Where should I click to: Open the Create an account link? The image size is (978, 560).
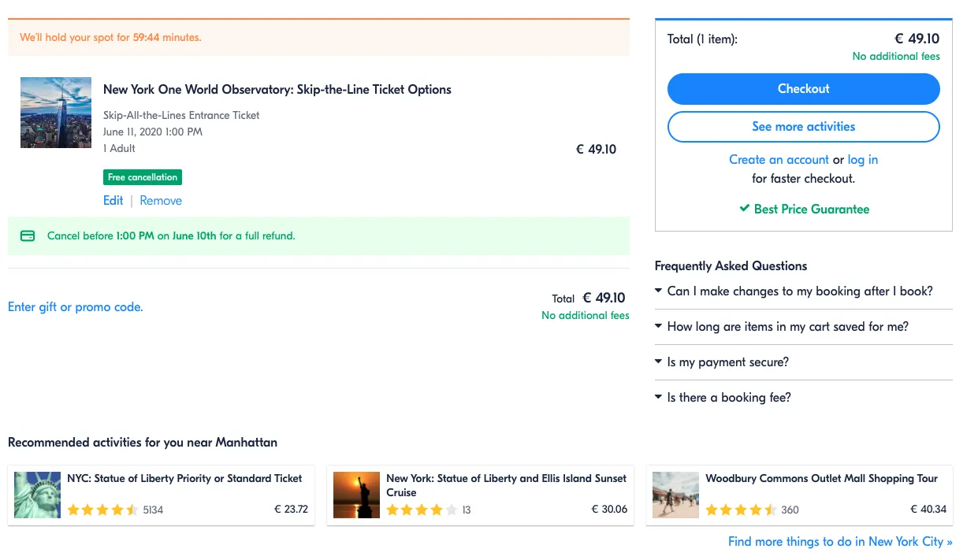pyautogui.click(x=779, y=160)
